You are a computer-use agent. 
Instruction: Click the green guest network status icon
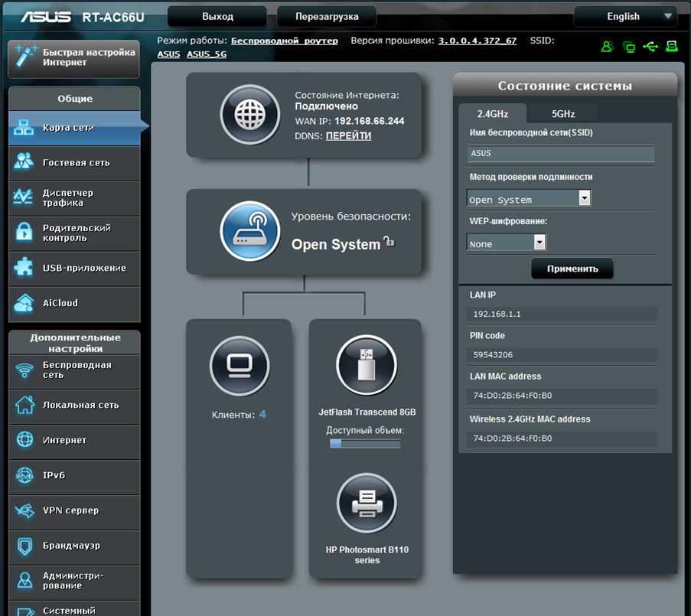point(608,46)
